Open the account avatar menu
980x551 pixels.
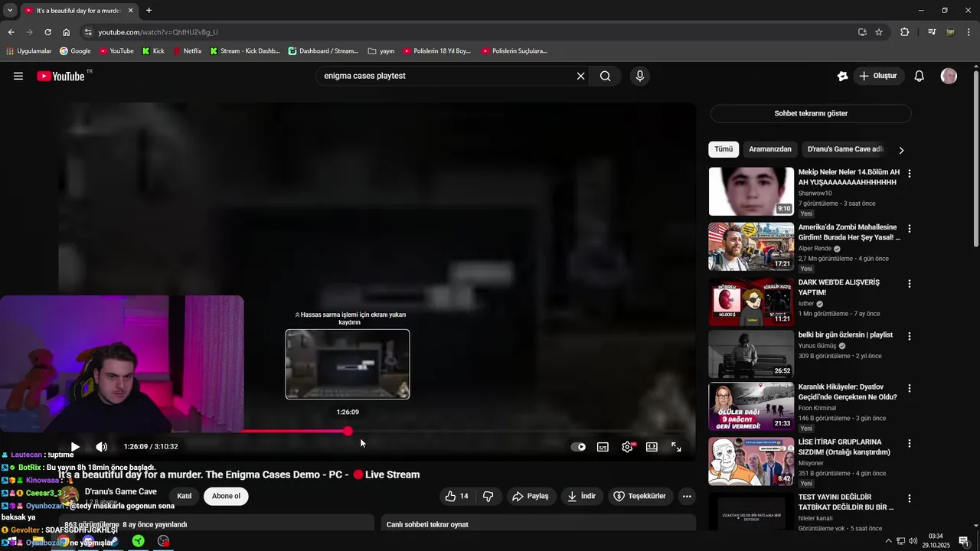[x=949, y=76]
